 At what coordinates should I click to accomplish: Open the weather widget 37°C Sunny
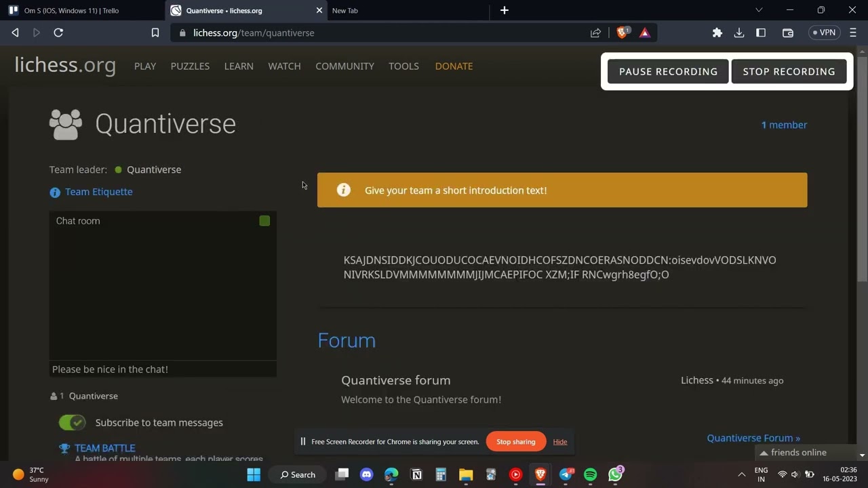(31, 474)
